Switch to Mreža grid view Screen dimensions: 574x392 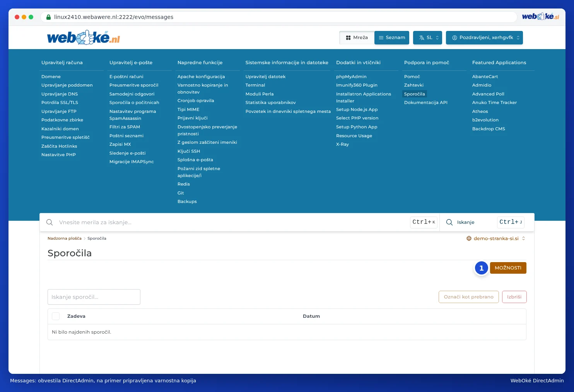click(357, 37)
